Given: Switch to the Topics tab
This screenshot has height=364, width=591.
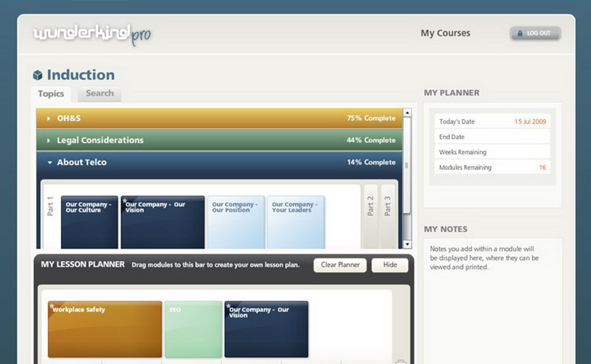Looking at the screenshot, I should pos(51,93).
